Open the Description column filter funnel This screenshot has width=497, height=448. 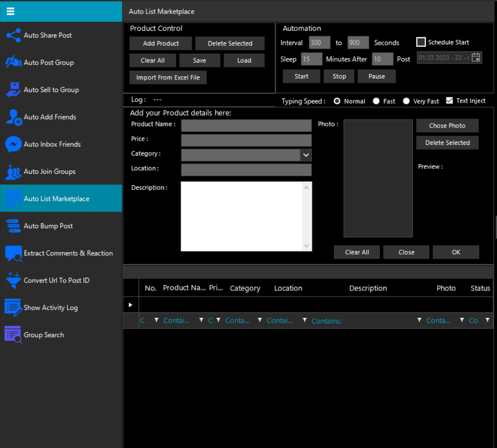[x=419, y=320]
